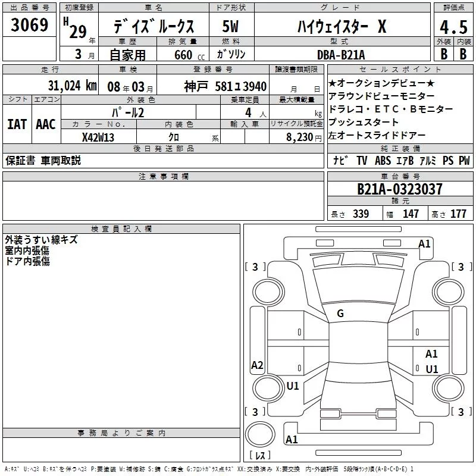Click プッシュスタート sales point

pyautogui.click(x=364, y=122)
